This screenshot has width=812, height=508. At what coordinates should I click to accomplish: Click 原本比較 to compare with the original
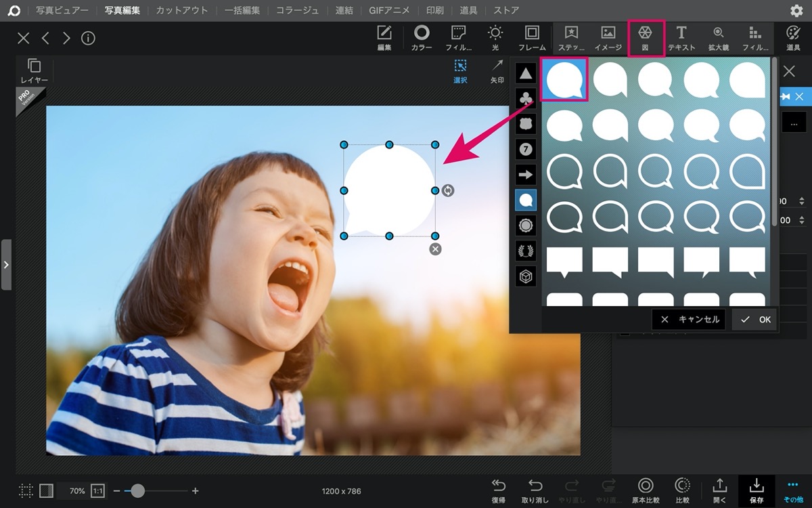pyautogui.click(x=646, y=490)
